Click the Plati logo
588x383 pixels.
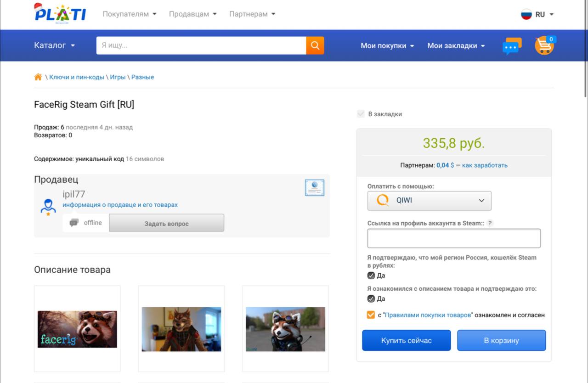tap(60, 13)
